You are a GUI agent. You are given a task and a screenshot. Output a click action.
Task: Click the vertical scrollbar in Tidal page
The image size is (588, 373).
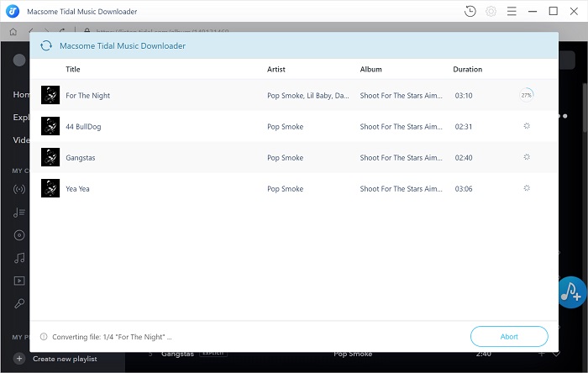coord(585,108)
